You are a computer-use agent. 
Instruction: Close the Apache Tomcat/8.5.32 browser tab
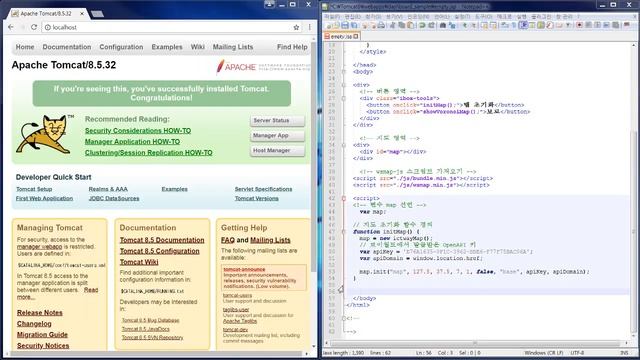pyautogui.click(x=82, y=13)
